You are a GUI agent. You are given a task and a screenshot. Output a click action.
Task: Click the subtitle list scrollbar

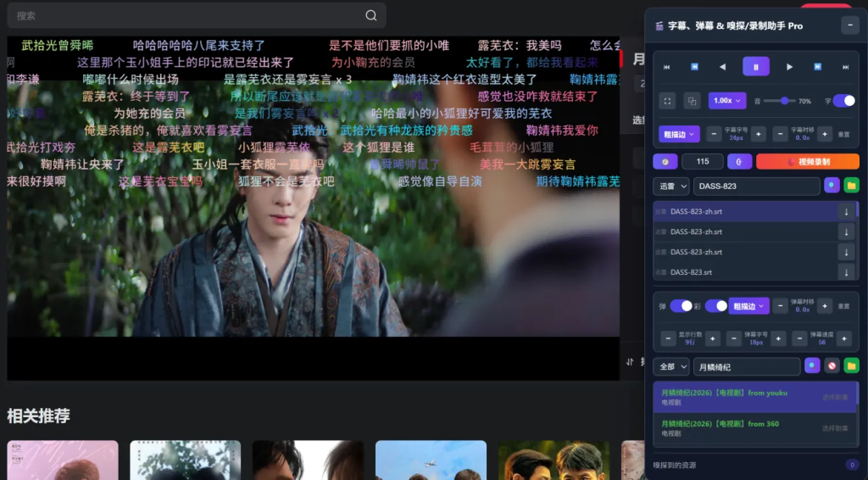858,210
